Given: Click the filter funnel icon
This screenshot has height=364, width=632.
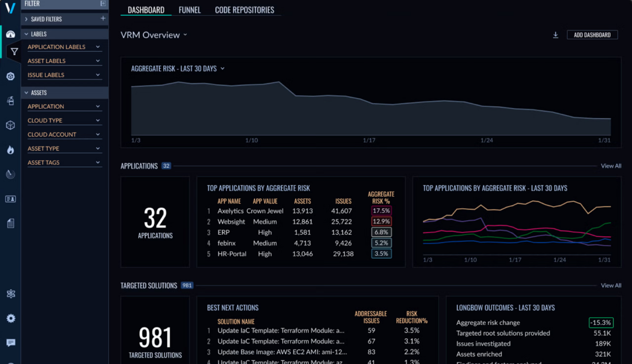Looking at the screenshot, I should coord(14,51).
